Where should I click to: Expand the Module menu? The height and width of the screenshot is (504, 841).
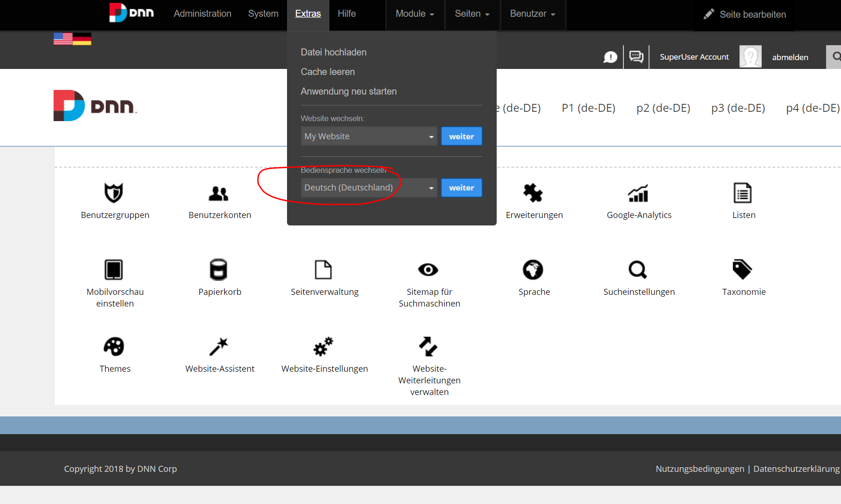414,14
